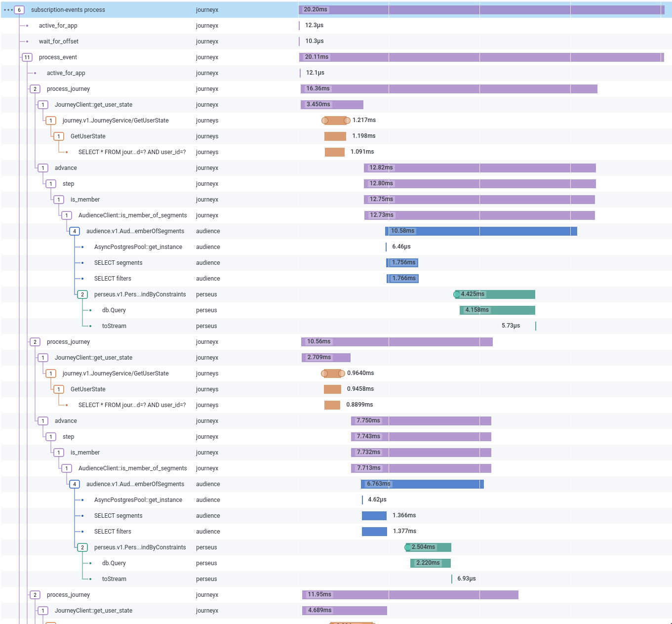Click the 2.504ms green perseus timeline bar
Image resolution: width=672 pixels, height=624 pixels.
click(x=428, y=547)
